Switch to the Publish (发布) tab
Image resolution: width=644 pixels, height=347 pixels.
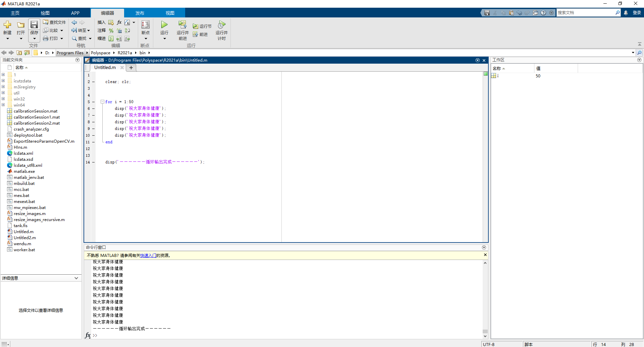(140, 13)
